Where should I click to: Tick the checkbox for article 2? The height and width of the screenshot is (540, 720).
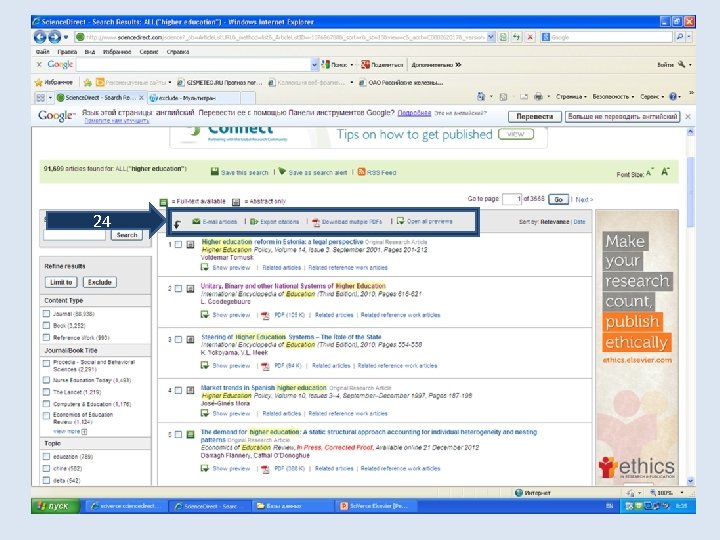[x=178, y=289]
